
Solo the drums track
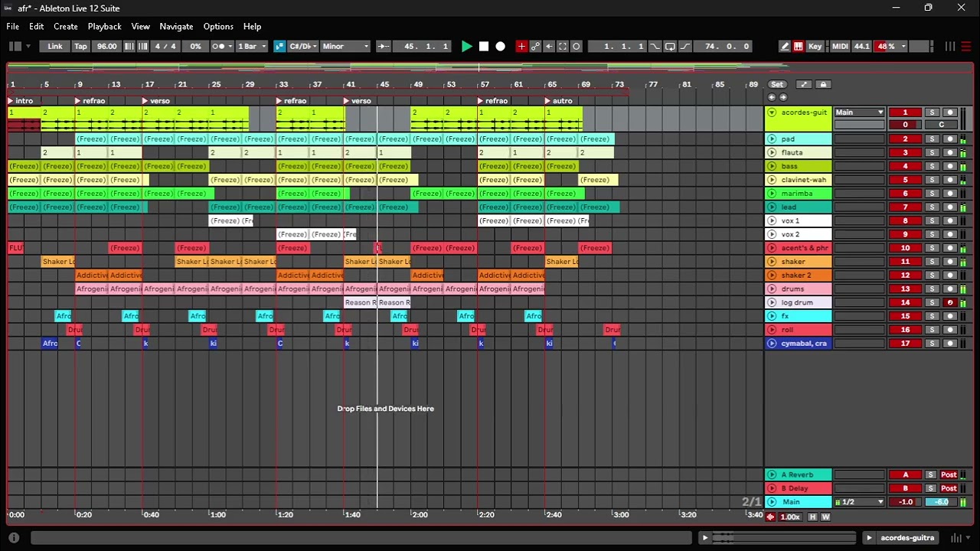click(x=932, y=289)
